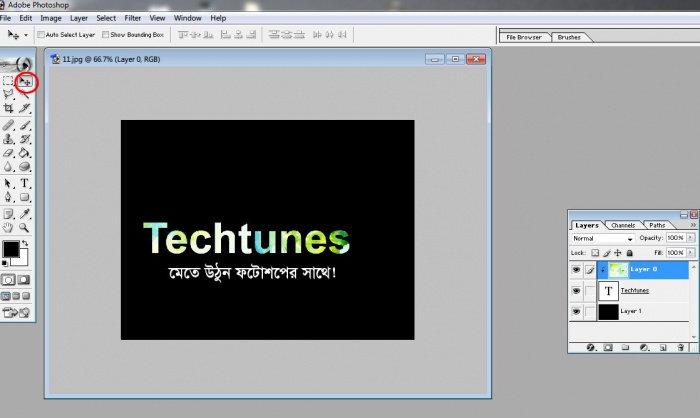This screenshot has height=418, width=700.
Task: Open the Filter menu
Action: pyautogui.click(x=131, y=18)
